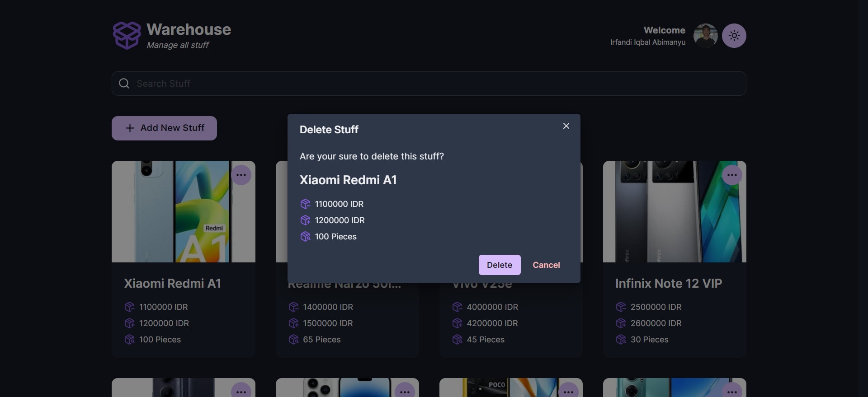Viewport: 868px width, 397px height.
Task: Click the 1500000 IDR price text
Action: pos(328,323)
